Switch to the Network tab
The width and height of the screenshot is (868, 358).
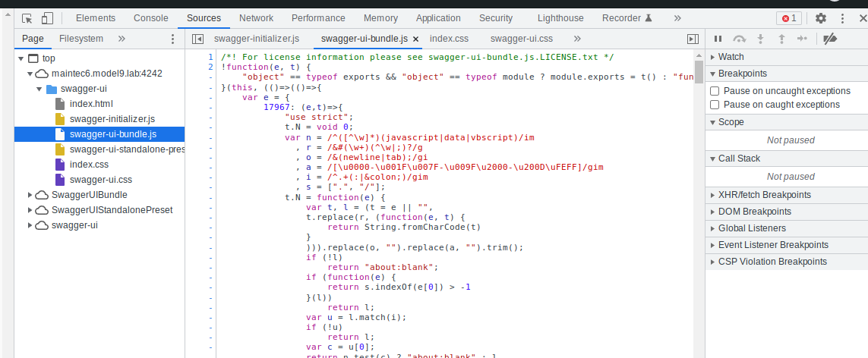click(256, 18)
